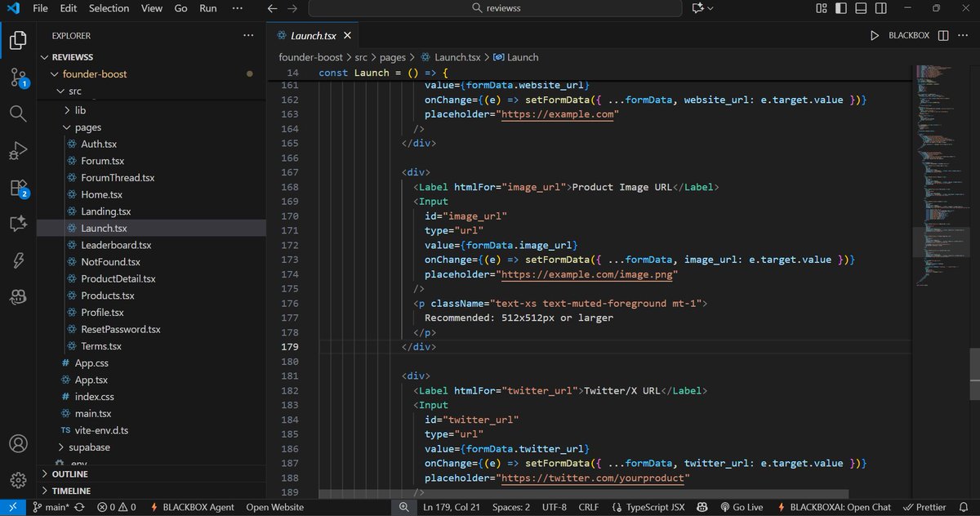Click the synchronize changes icon

[79, 507]
